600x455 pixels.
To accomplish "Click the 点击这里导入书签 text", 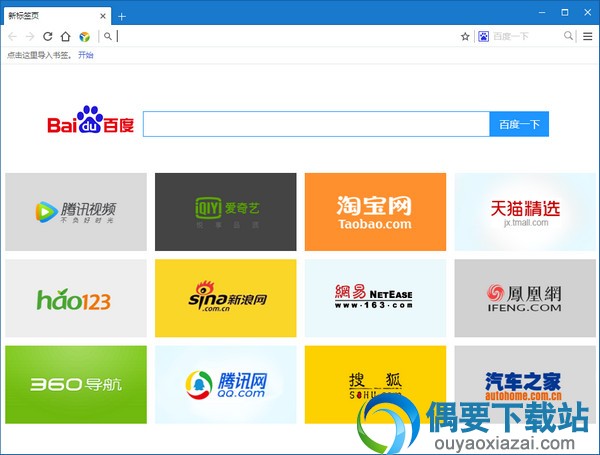I will click(x=38, y=55).
